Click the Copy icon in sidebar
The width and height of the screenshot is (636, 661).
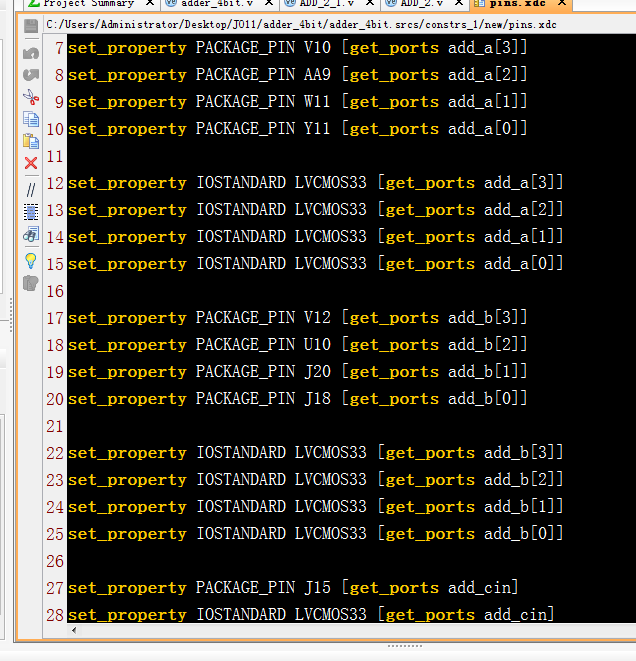(30, 119)
